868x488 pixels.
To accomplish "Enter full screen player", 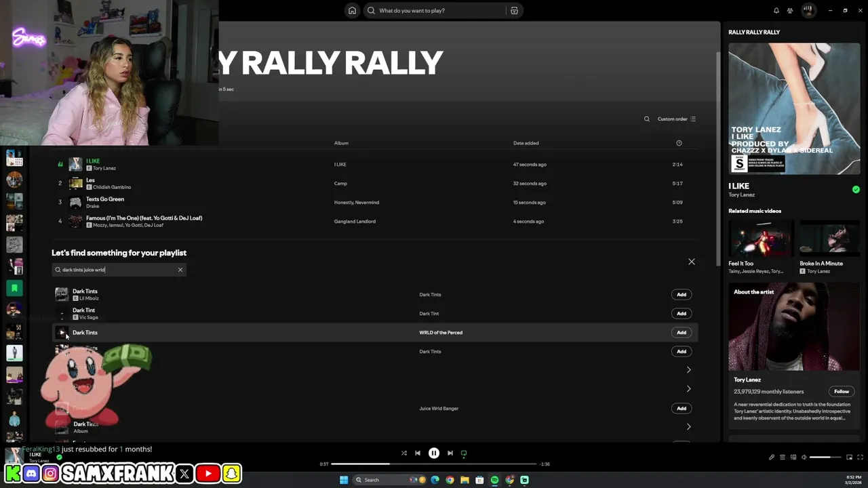I will pyautogui.click(x=861, y=457).
